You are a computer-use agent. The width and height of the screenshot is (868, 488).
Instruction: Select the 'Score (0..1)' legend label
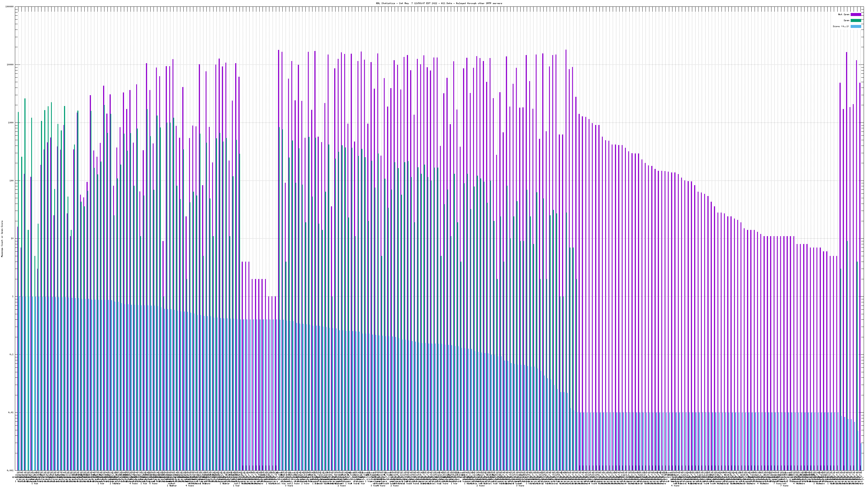point(841,26)
